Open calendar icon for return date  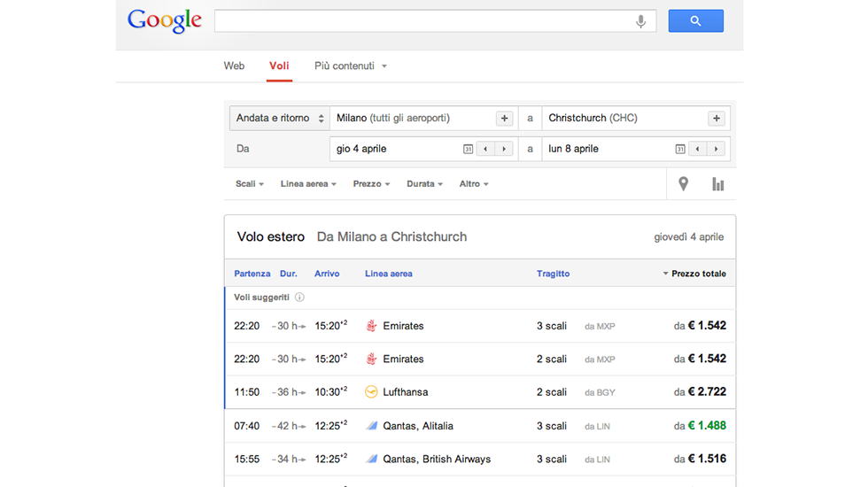pos(680,149)
